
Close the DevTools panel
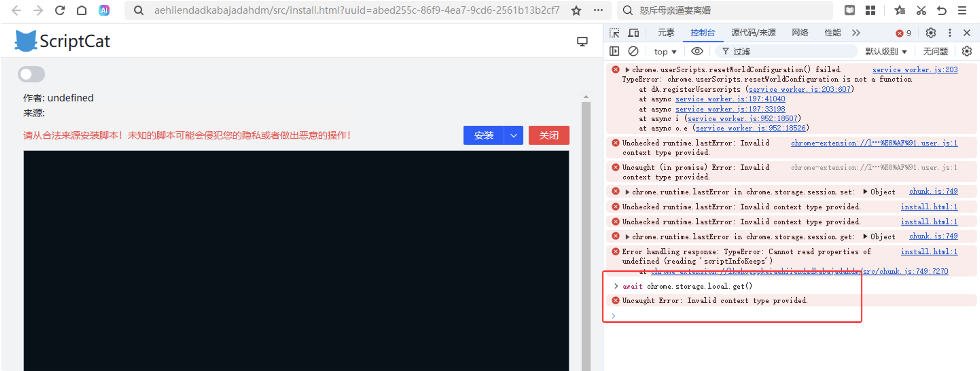pyautogui.click(x=967, y=33)
